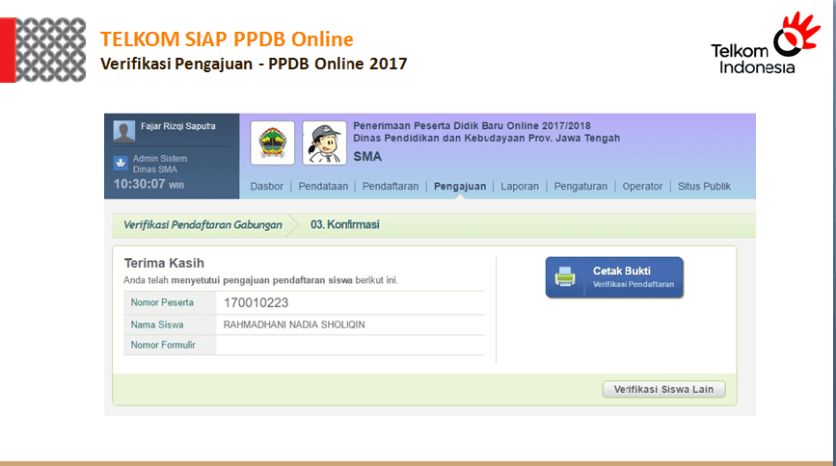Open the Dasbor menu
Screen dimensions: 836x466
pos(266,186)
